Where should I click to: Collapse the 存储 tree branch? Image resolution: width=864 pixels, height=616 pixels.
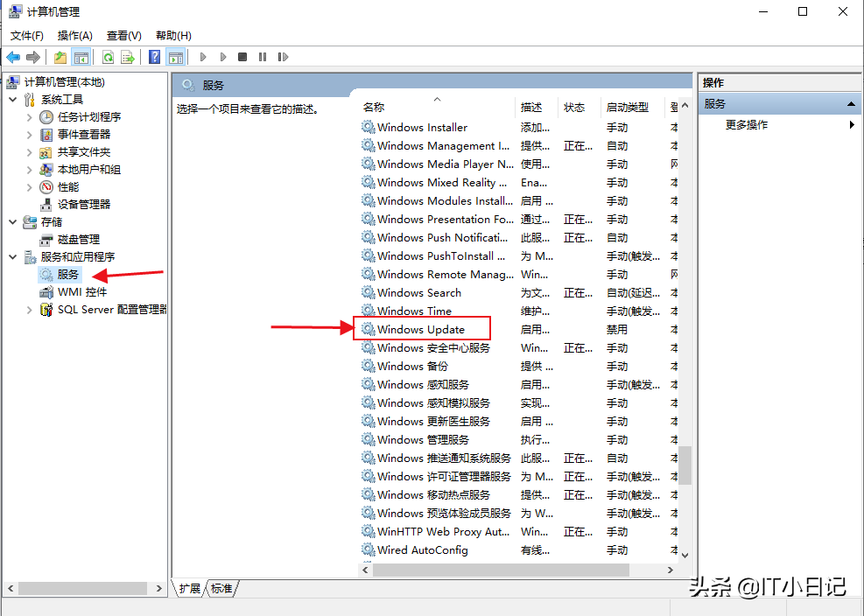tap(13, 222)
